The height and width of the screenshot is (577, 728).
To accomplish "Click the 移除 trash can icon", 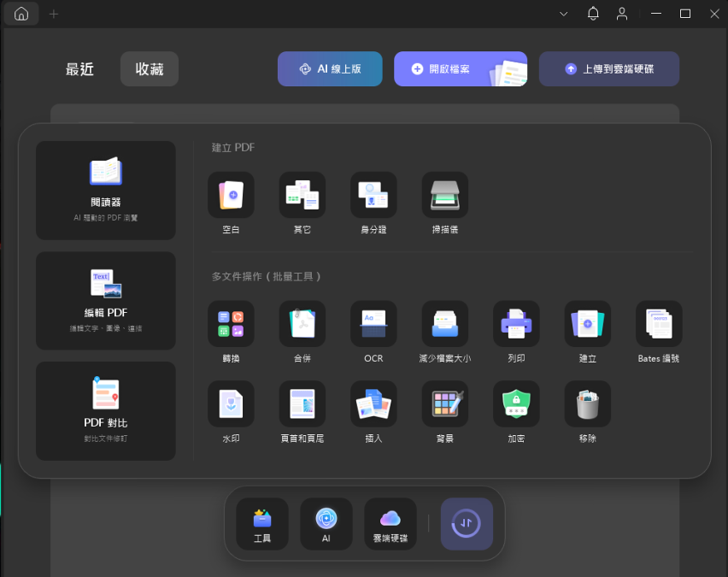I will [x=587, y=403].
